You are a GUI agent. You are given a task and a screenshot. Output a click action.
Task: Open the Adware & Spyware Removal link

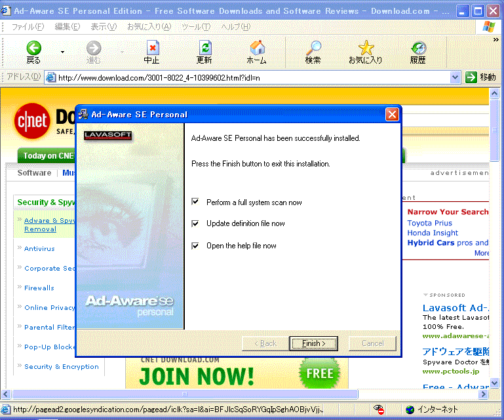tap(49, 225)
